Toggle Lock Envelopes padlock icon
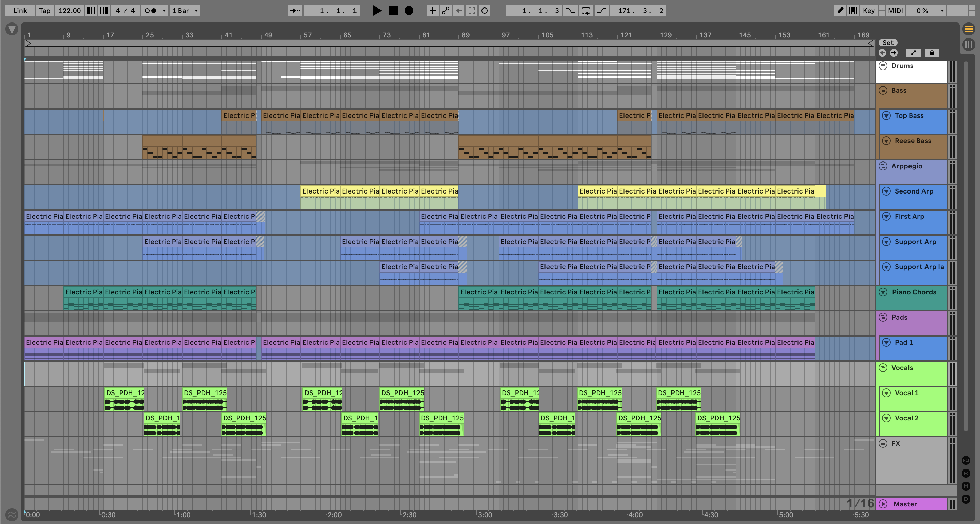The height and width of the screenshot is (524, 980). pos(932,53)
